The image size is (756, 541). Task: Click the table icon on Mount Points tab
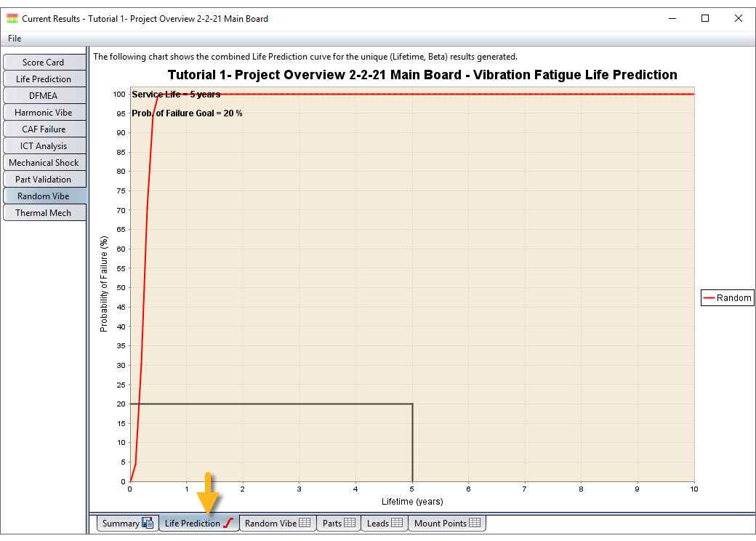click(475, 523)
